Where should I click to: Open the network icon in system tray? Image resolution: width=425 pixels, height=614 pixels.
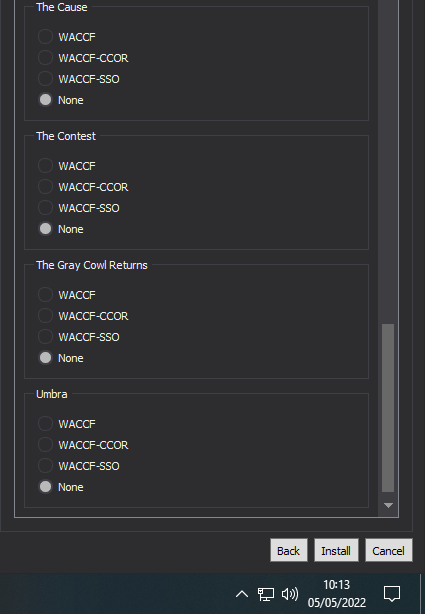(266, 594)
